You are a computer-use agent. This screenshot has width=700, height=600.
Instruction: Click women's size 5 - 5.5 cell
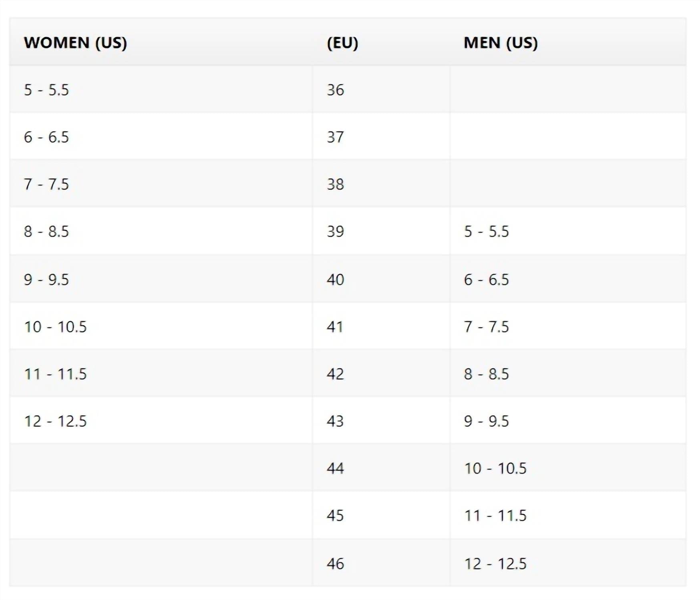click(46, 90)
